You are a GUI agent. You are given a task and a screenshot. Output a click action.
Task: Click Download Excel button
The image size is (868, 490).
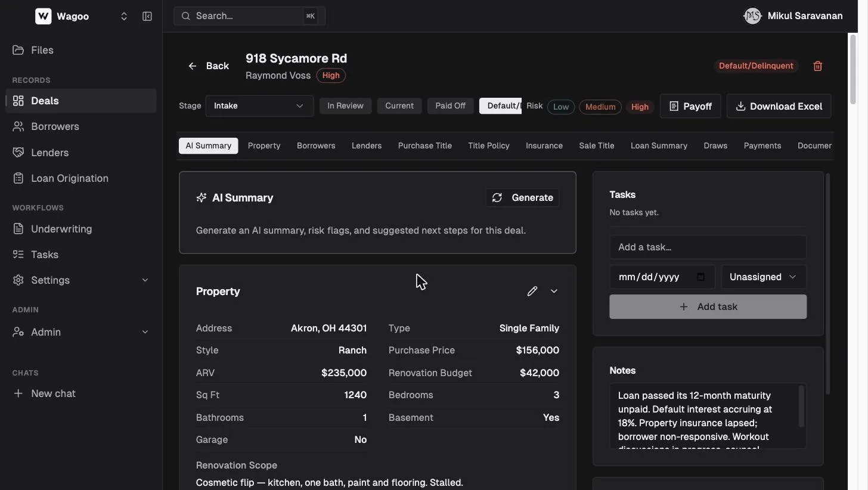[779, 106]
